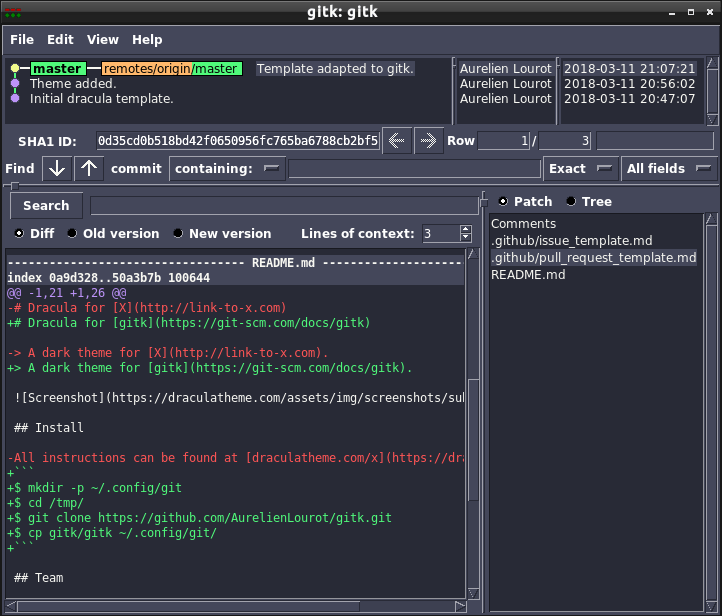Select commit 'Theme added.'

click(x=73, y=83)
